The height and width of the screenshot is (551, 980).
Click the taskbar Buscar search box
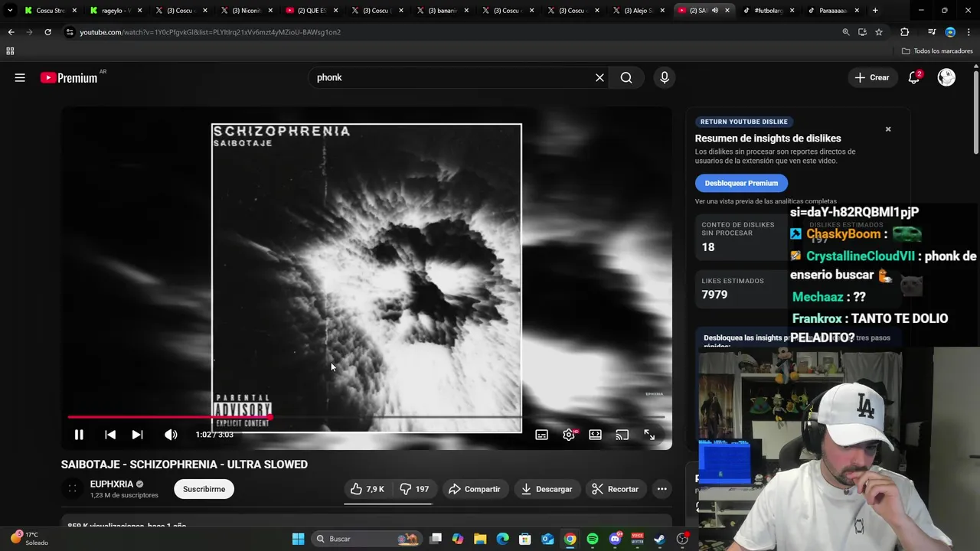366,539
